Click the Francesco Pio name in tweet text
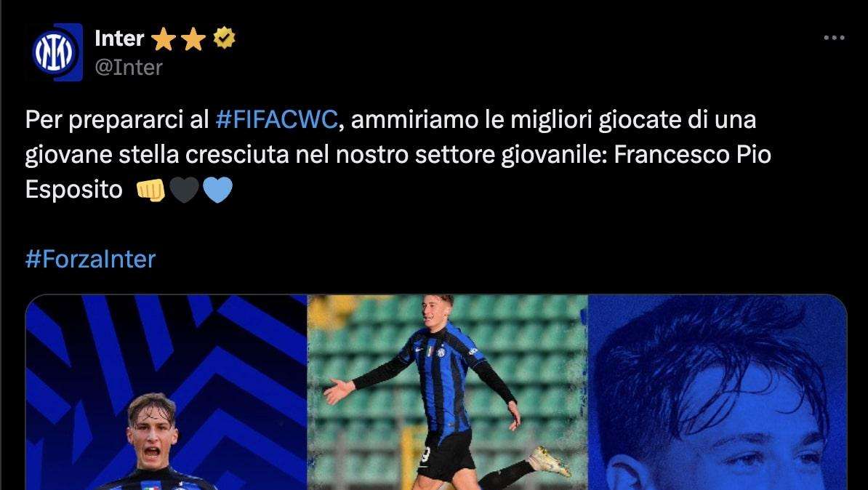 click(693, 154)
